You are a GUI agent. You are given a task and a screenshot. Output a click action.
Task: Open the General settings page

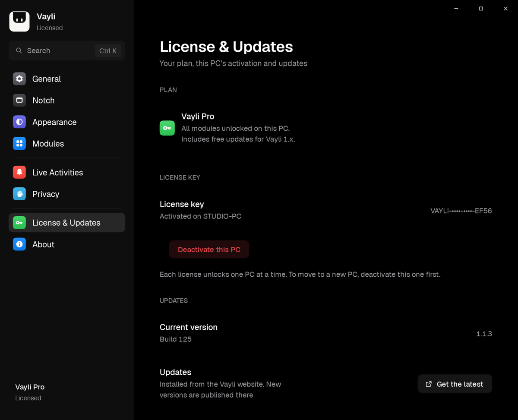pyautogui.click(x=67, y=79)
